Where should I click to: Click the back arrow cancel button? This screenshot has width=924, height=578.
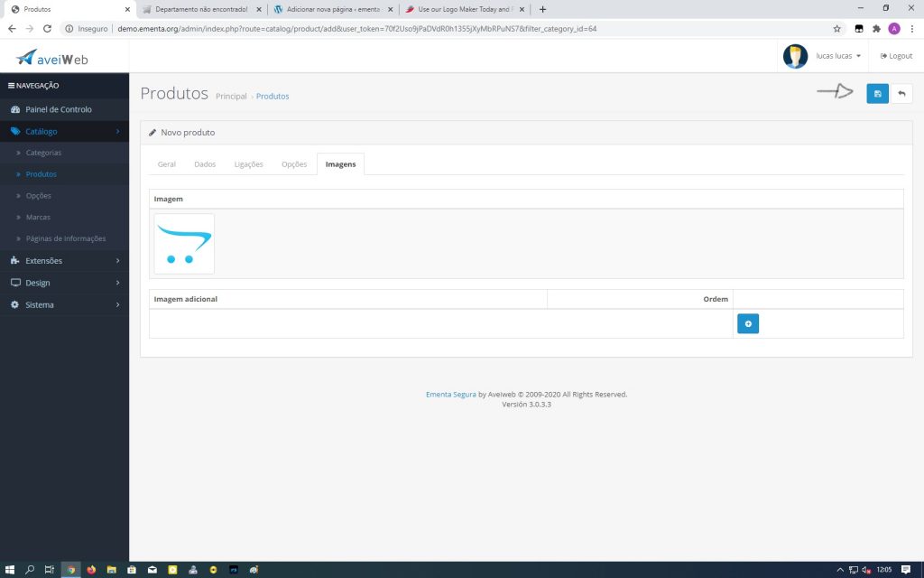(901, 94)
